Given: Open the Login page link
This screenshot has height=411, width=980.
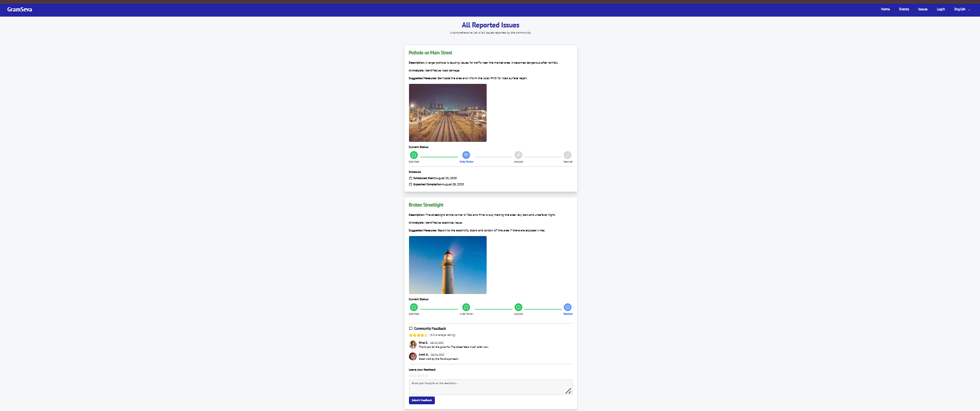Looking at the screenshot, I should tap(941, 9).
